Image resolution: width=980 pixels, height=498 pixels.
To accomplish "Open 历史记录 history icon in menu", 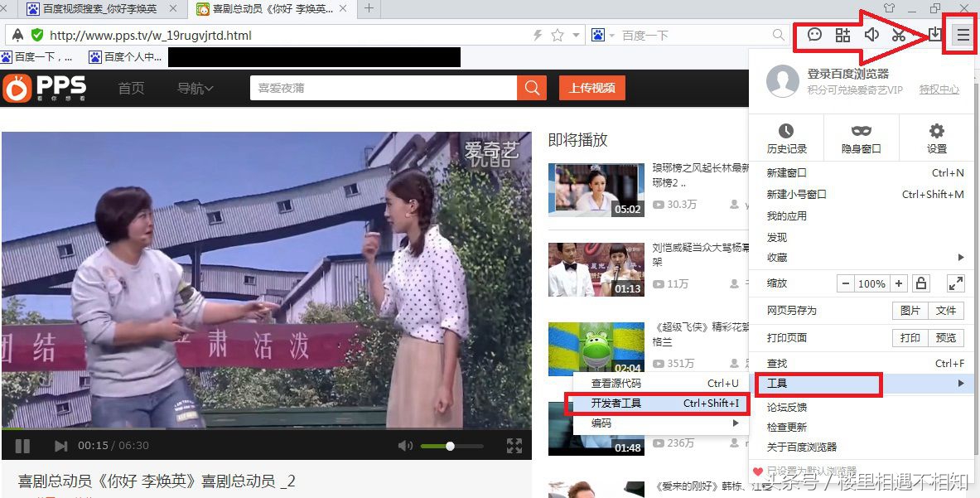I will pos(787,137).
